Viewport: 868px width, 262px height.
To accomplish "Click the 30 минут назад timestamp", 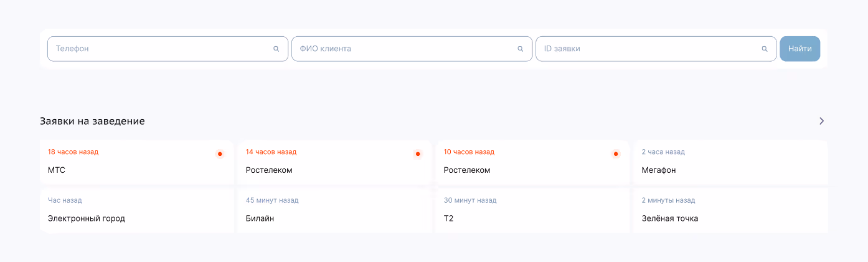I will tap(470, 200).
